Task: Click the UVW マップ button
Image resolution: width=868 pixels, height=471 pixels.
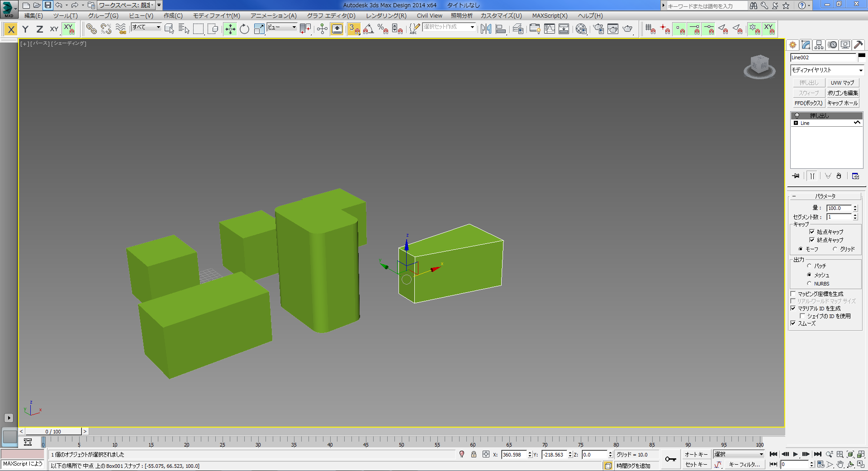Action: [x=842, y=83]
